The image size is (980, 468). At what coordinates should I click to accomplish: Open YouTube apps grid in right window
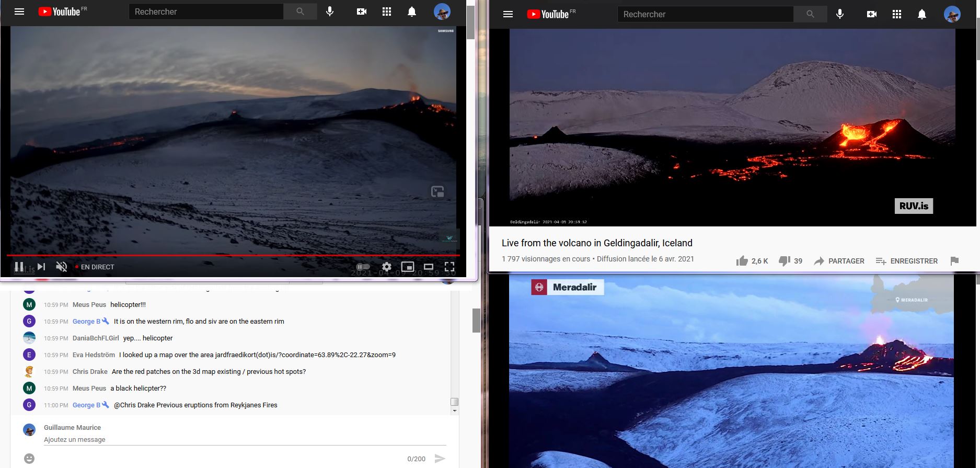click(x=897, y=14)
